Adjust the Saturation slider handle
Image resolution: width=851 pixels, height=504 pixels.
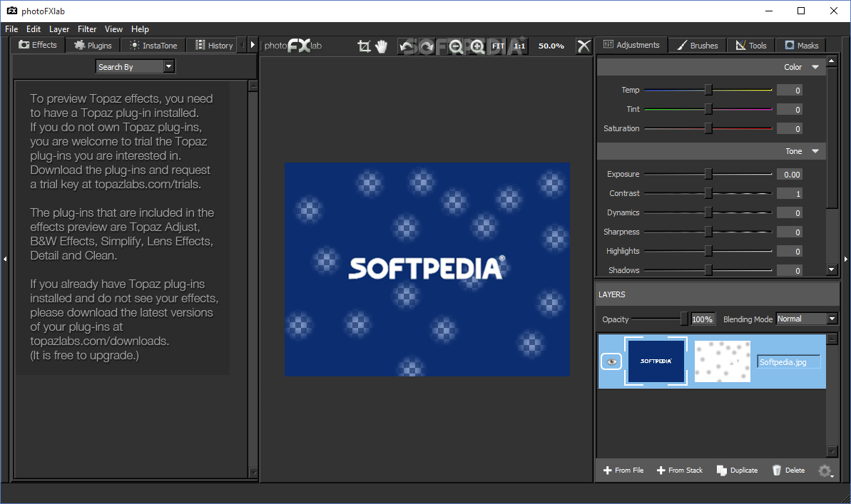708,128
